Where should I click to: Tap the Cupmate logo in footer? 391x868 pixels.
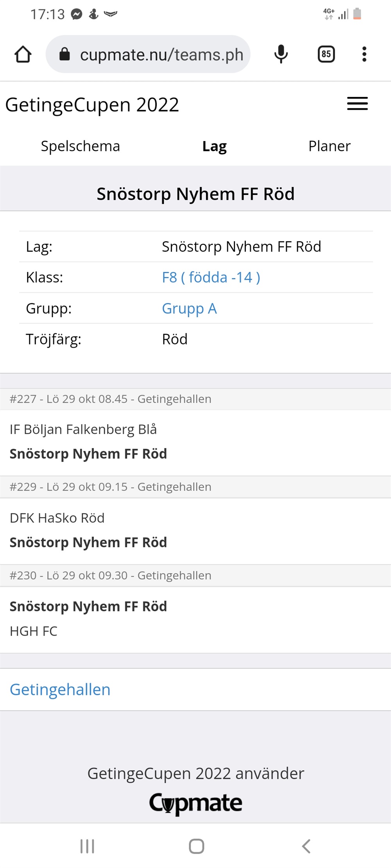[x=195, y=803]
